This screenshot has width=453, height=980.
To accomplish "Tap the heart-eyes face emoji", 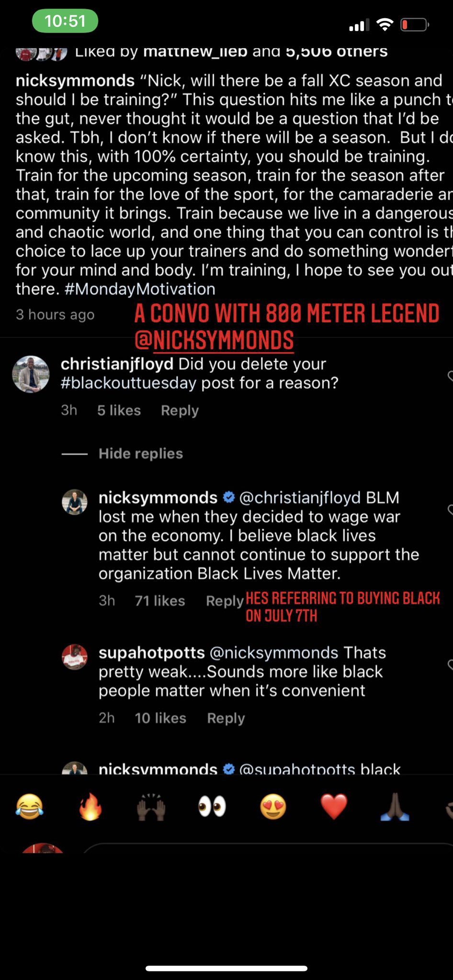I will [273, 806].
